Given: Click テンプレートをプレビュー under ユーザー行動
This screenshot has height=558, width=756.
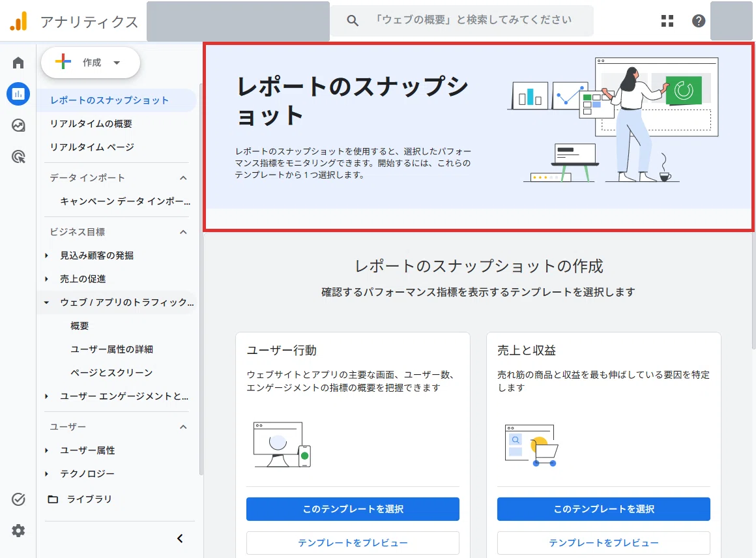Looking at the screenshot, I should [x=353, y=543].
